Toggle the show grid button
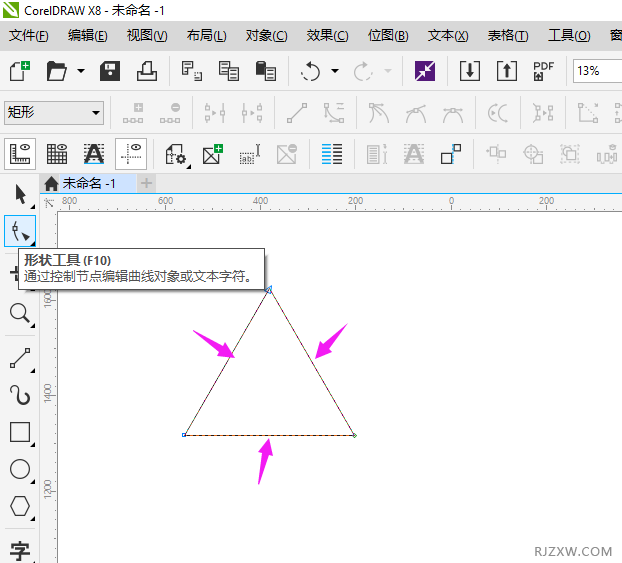Image resolution: width=622 pixels, height=563 pixels. click(x=57, y=153)
